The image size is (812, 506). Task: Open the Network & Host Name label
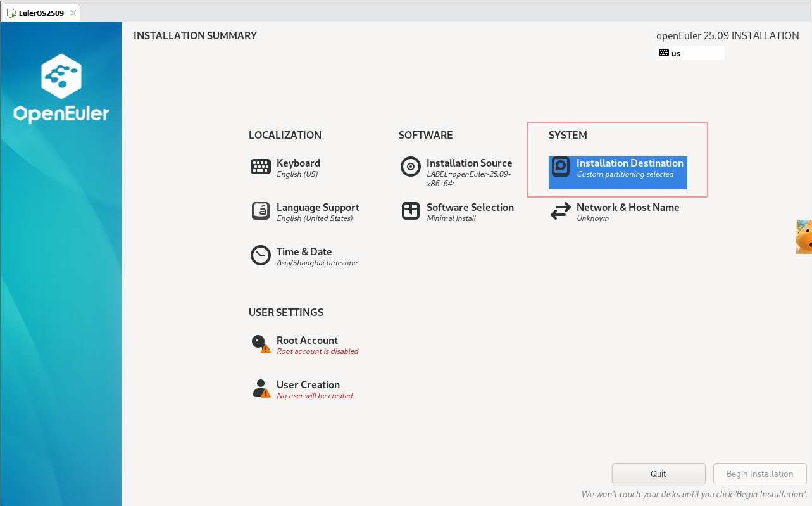[628, 208]
